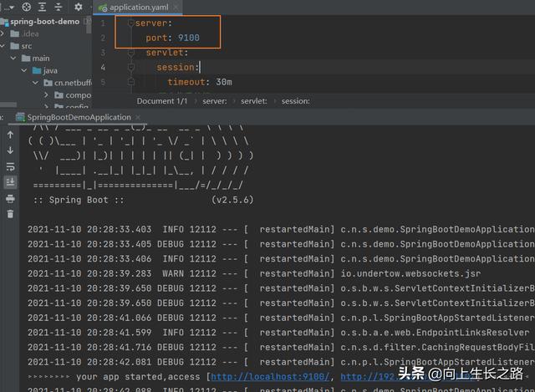This screenshot has width=535, height=392.
Task: Click Expand All icon in project toolbar
Action: 42,7
